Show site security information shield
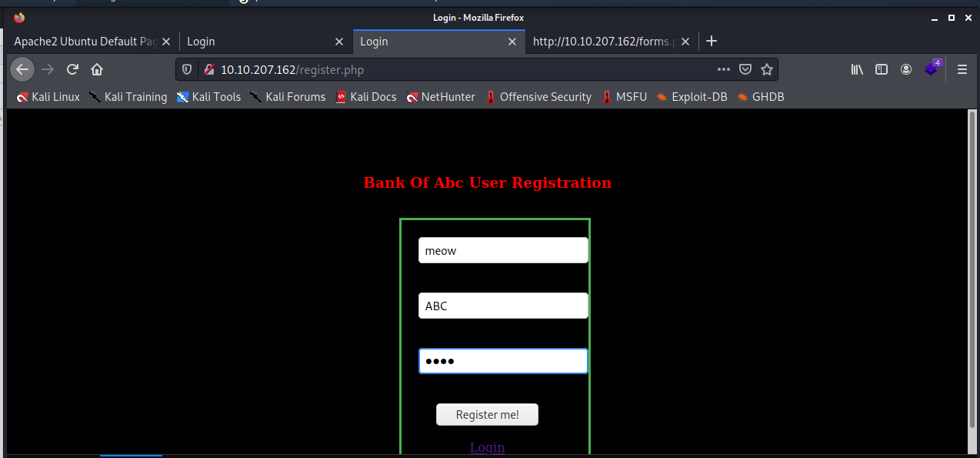Image resolution: width=980 pixels, height=458 pixels. pyautogui.click(x=187, y=69)
